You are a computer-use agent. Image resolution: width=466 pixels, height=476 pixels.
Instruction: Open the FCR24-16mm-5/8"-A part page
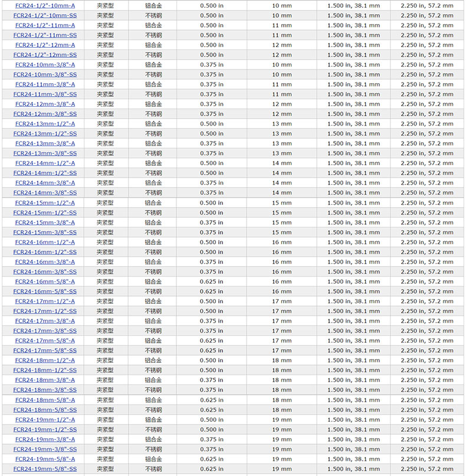pos(45,281)
